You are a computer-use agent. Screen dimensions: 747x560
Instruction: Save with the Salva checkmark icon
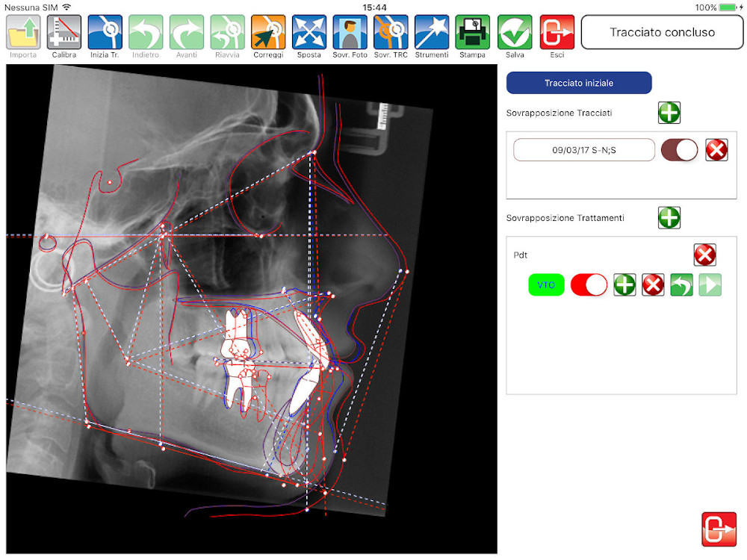[515, 32]
